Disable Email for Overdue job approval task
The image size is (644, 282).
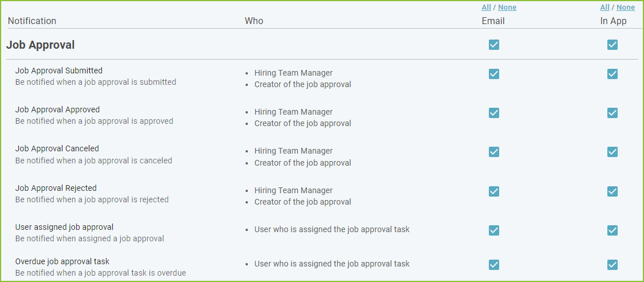coord(493,265)
